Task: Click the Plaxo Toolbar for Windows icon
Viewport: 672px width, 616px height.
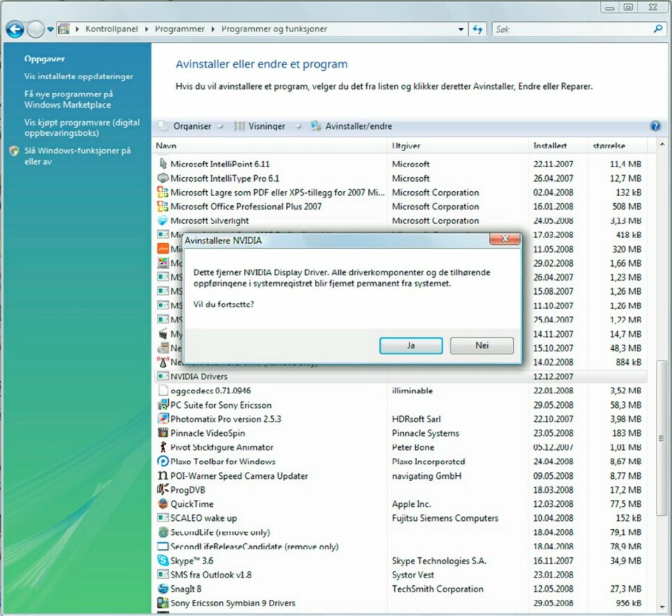Action: tap(163, 461)
